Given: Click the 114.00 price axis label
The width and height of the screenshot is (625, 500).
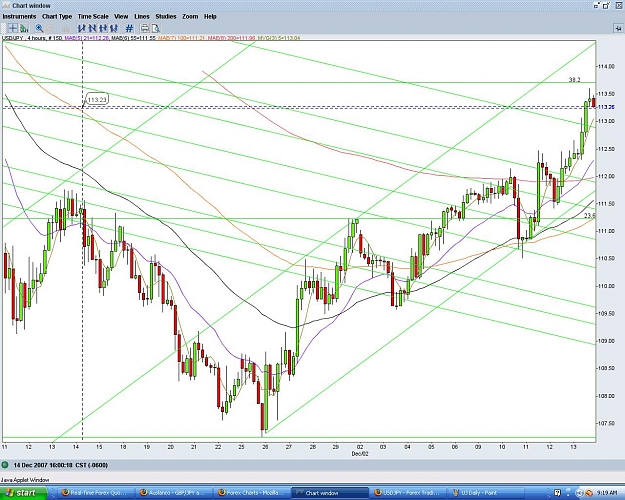Looking at the screenshot, I should [606, 66].
